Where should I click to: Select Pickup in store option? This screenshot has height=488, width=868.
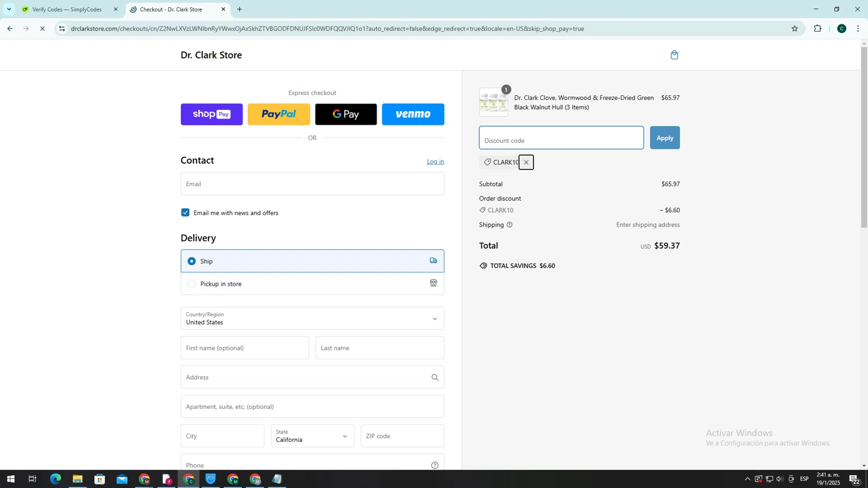pos(312,284)
